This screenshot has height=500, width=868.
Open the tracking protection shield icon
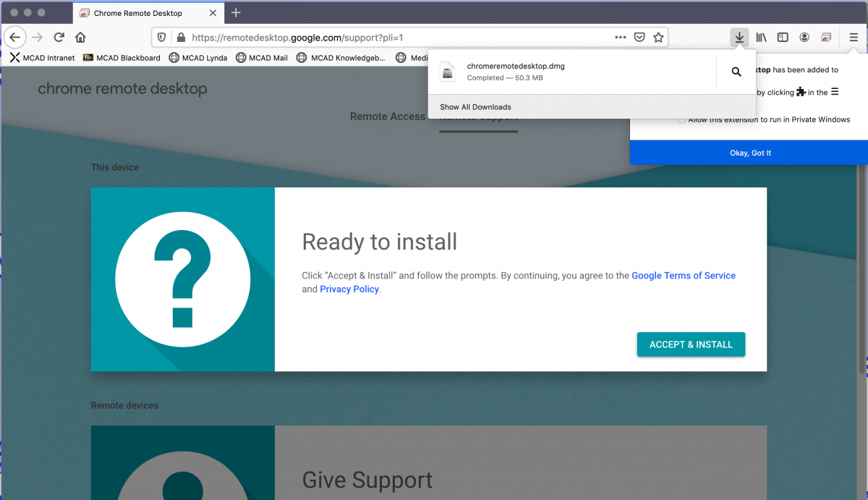click(x=162, y=38)
